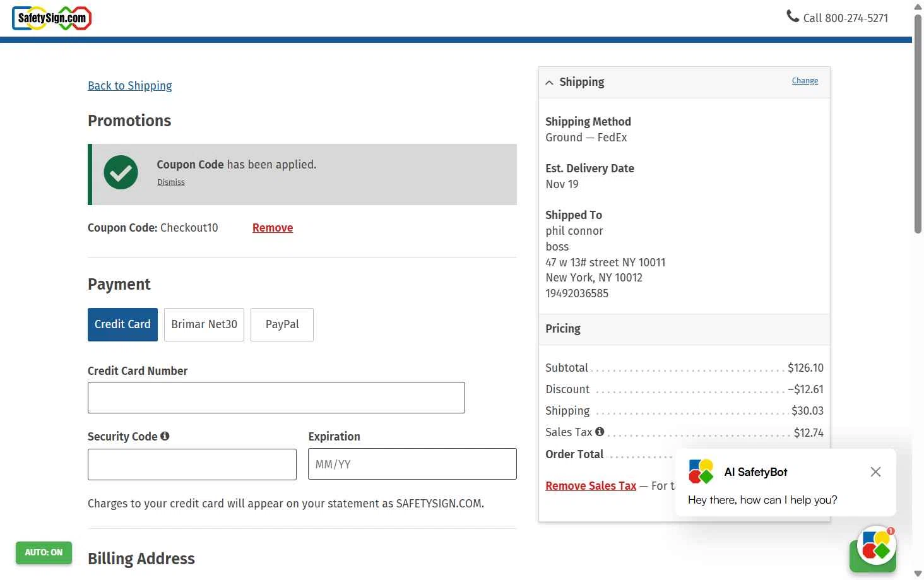Click the 'Nov 19' delivery date
The width and height of the screenshot is (924, 580).
pos(562,184)
